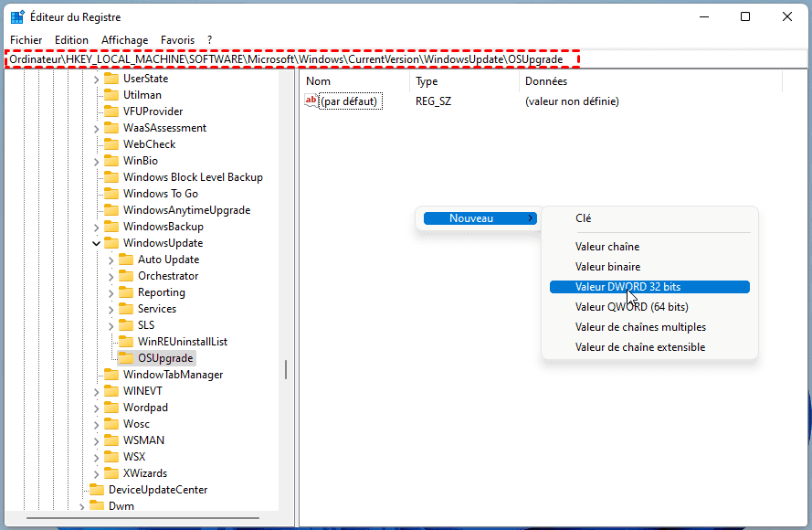Click the registry path address bar

[x=406, y=59]
